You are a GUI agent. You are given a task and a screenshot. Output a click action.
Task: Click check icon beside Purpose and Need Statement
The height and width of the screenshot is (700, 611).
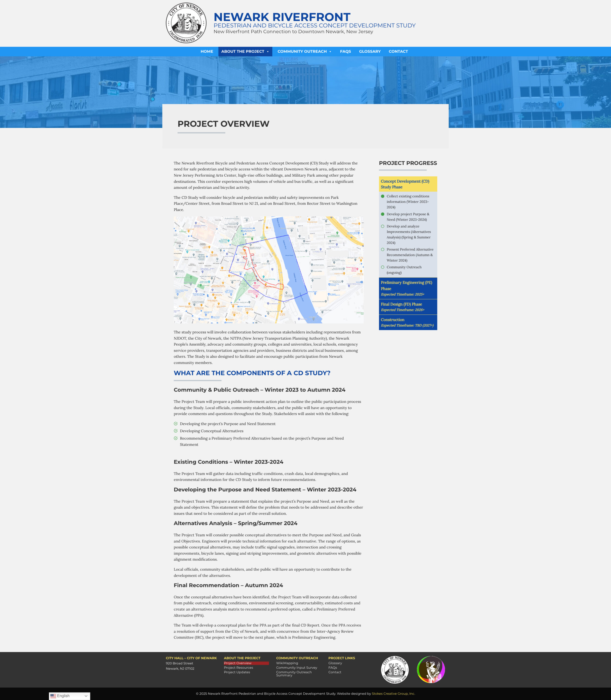click(176, 424)
